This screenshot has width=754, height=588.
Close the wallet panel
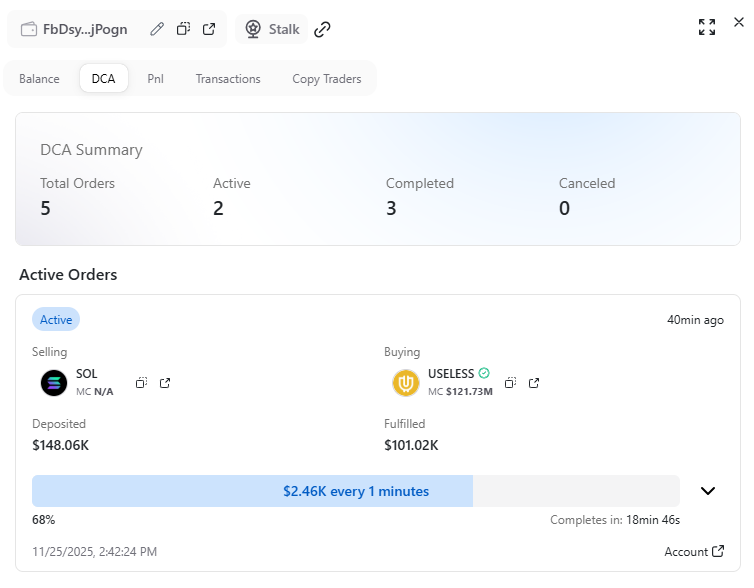pyautogui.click(x=739, y=22)
